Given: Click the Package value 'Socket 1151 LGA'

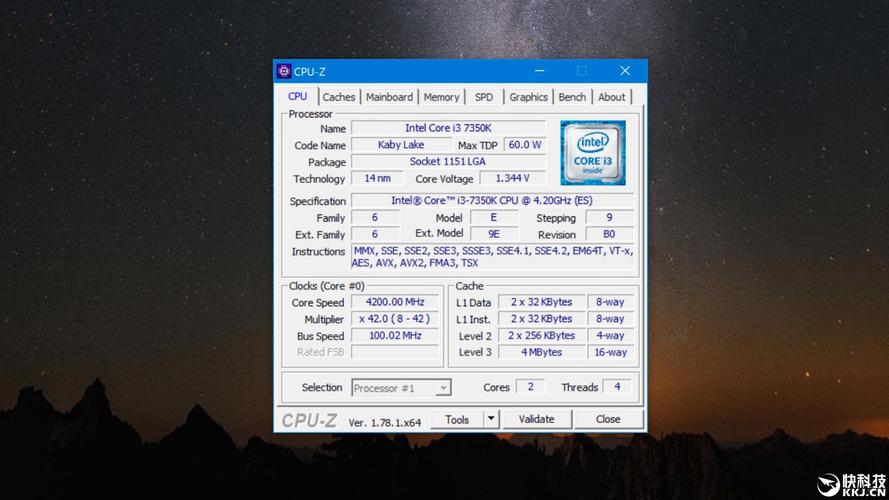Looking at the screenshot, I should pos(448,162).
